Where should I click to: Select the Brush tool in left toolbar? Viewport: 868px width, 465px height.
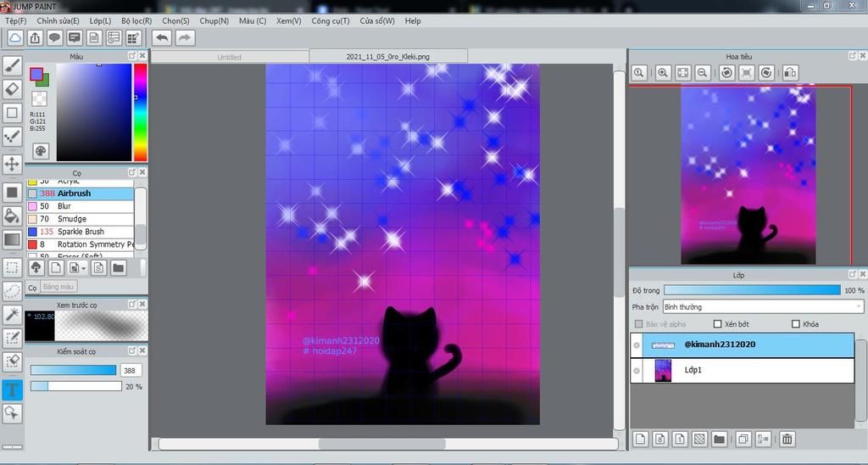point(12,65)
